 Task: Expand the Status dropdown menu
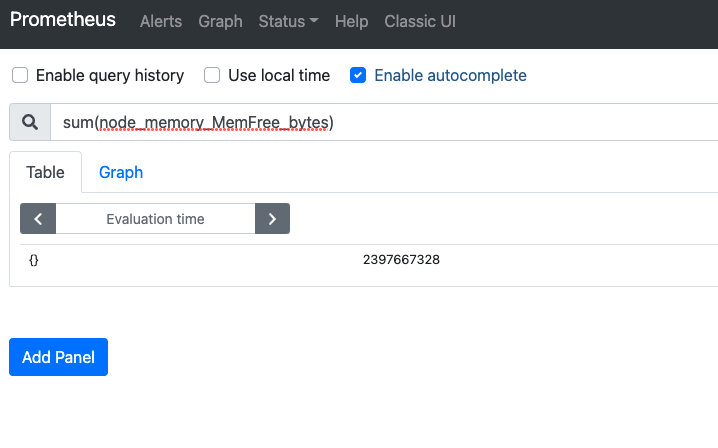tap(288, 21)
